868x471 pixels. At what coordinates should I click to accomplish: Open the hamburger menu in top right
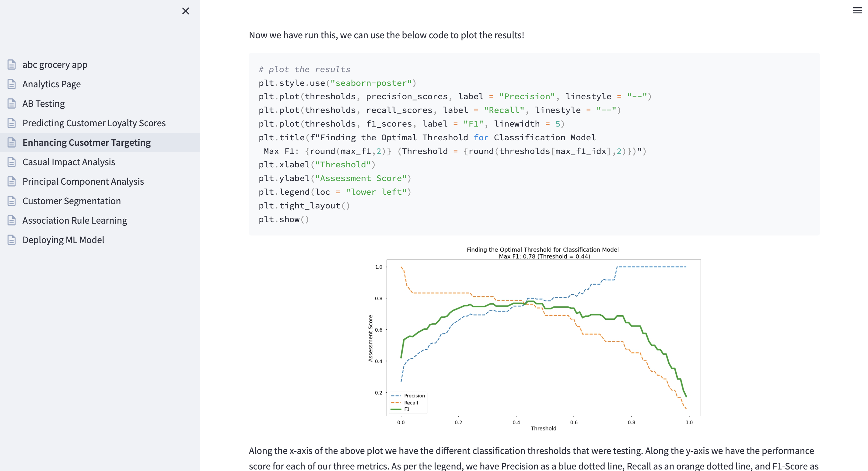click(x=857, y=10)
